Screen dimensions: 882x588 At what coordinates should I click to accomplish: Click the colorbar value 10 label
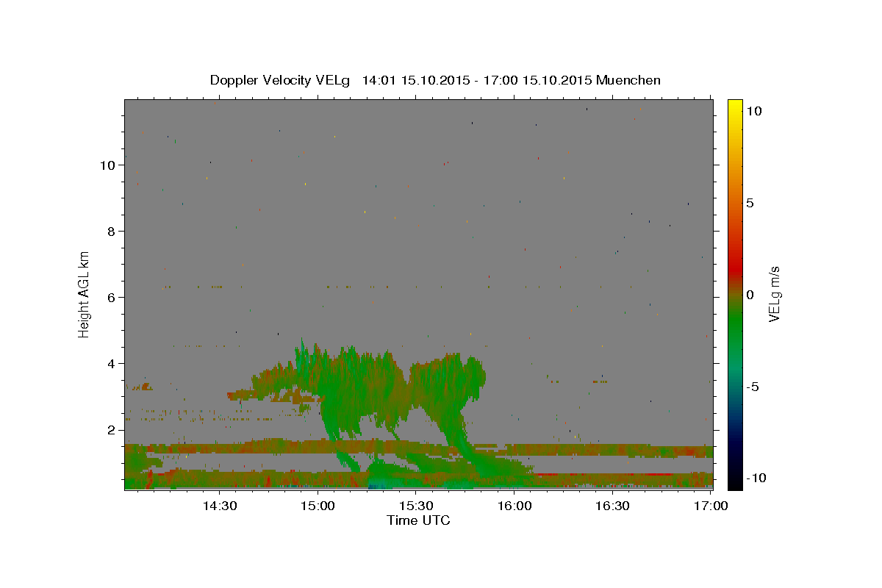753,110
